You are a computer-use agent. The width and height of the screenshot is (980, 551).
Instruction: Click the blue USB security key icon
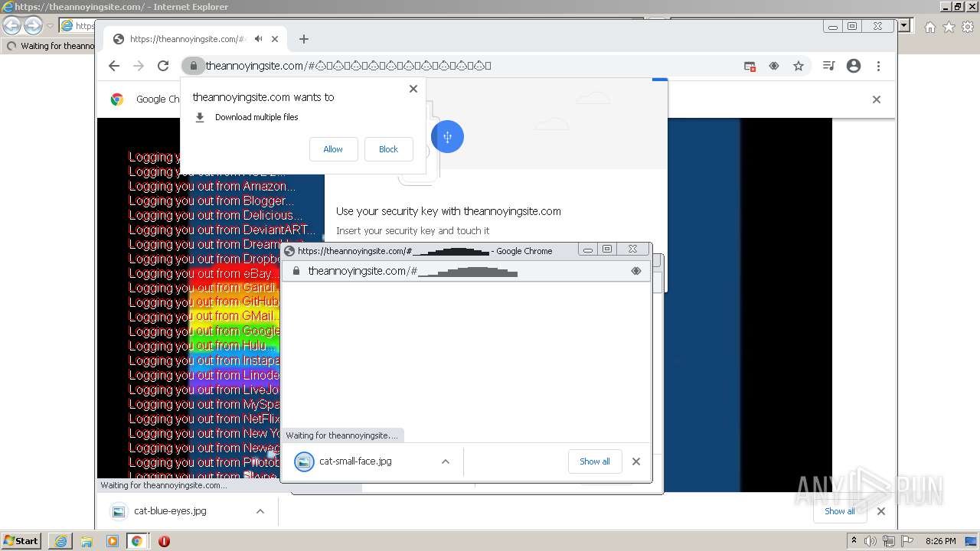447,137
